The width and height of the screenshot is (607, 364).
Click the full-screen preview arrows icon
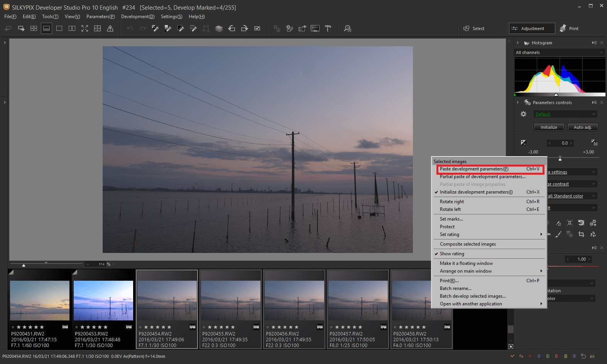point(85,29)
